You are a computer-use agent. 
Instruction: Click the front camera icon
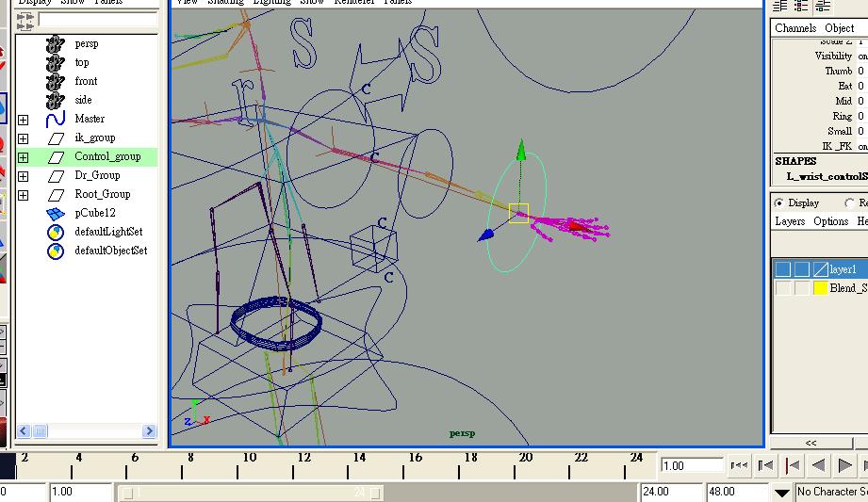pos(56,81)
